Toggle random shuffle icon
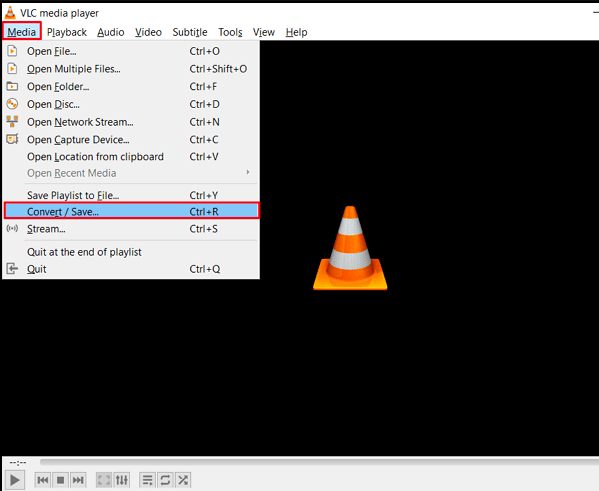 (x=183, y=480)
